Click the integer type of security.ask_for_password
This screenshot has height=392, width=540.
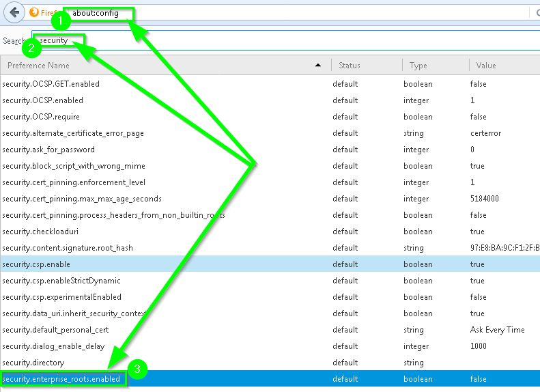tap(416, 150)
